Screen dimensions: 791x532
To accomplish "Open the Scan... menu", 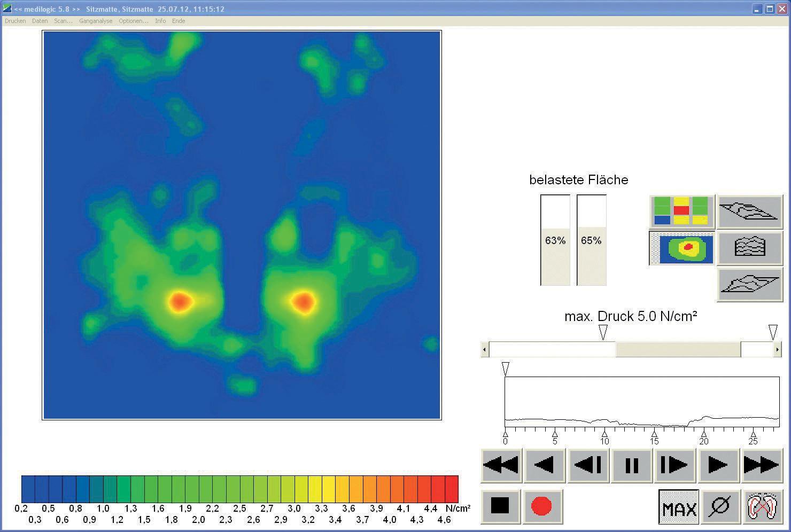I will (x=63, y=21).
